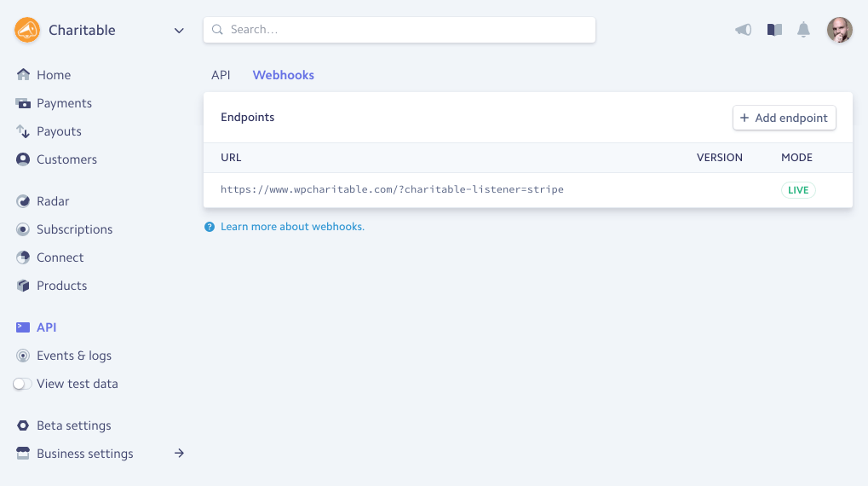The image size is (868, 486).
Task: Click the Products box icon
Action: (x=23, y=286)
